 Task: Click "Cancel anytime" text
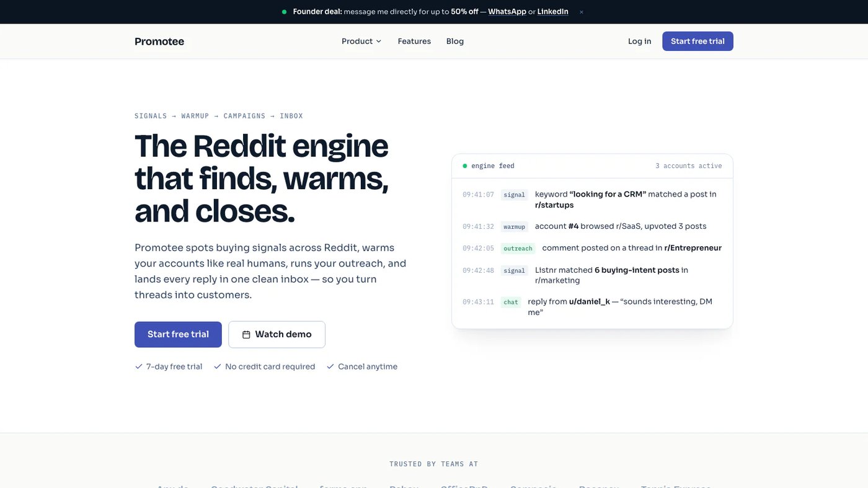368,366
